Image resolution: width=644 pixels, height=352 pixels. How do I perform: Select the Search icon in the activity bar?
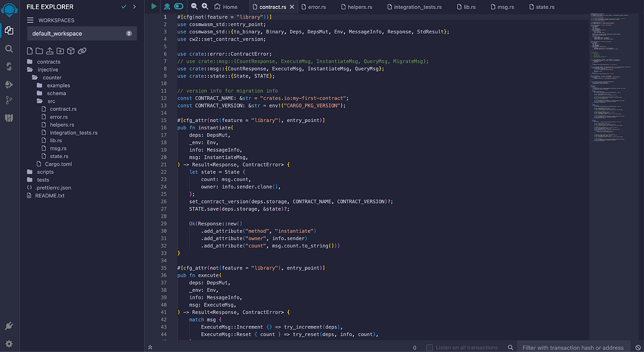tap(9, 48)
